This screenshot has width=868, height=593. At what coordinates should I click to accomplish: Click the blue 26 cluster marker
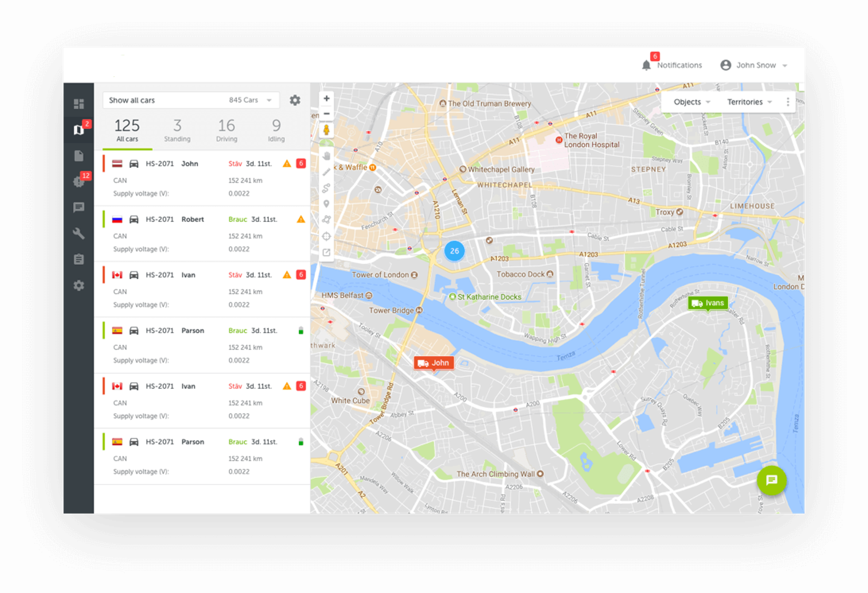tap(455, 251)
